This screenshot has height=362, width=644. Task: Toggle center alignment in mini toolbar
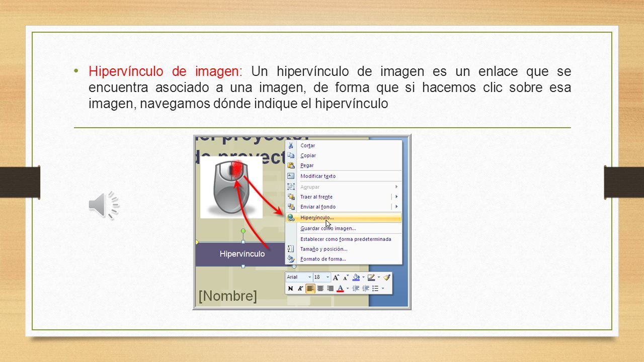320,289
